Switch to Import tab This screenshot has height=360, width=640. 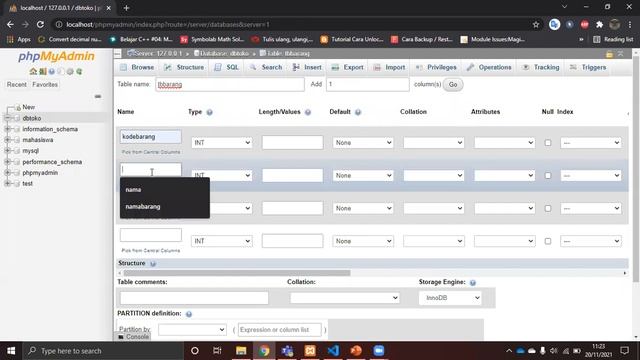389,67
